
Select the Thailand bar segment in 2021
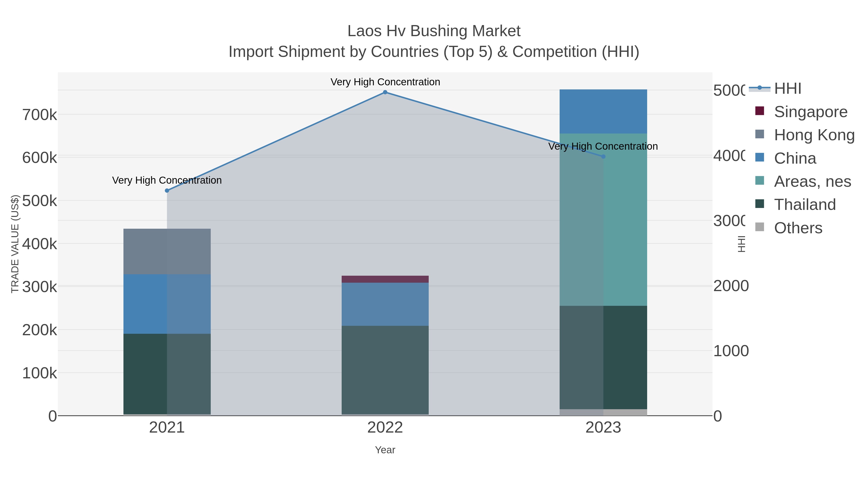pos(167,374)
